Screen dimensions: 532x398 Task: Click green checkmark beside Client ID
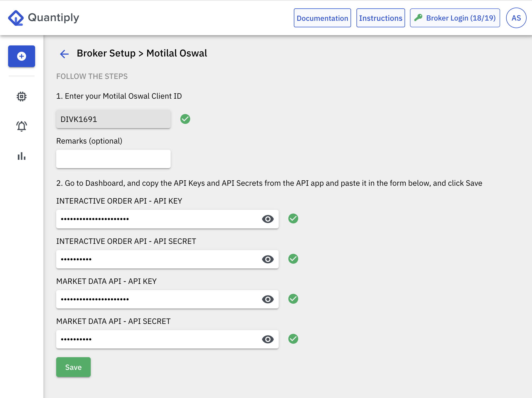point(185,119)
